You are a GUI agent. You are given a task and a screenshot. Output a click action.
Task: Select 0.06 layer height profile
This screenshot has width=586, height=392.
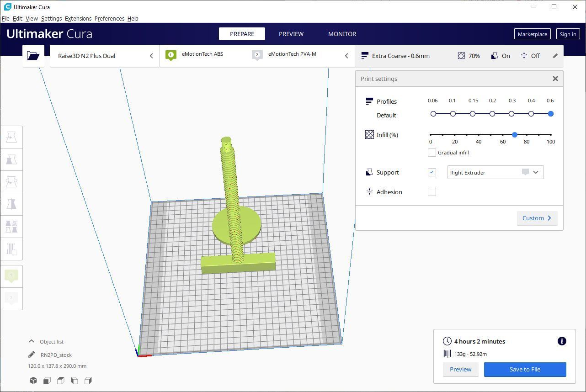(x=433, y=114)
